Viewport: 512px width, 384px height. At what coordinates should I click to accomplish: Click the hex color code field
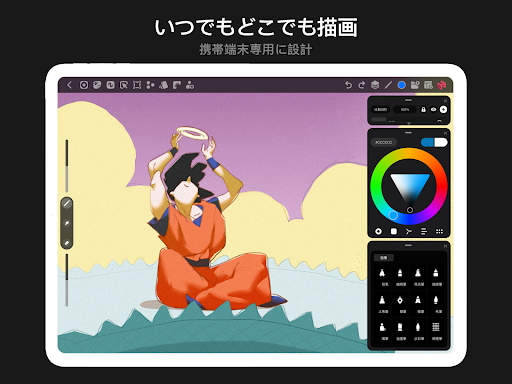pos(384,142)
